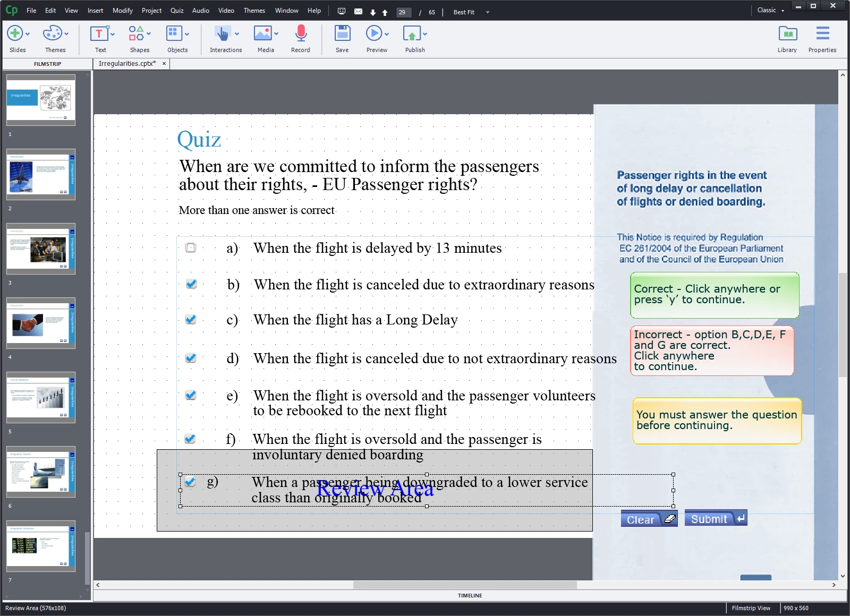Select the Text tool icon
The width and height of the screenshot is (850, 616).
pyautogui.click(x=99, y=33)
